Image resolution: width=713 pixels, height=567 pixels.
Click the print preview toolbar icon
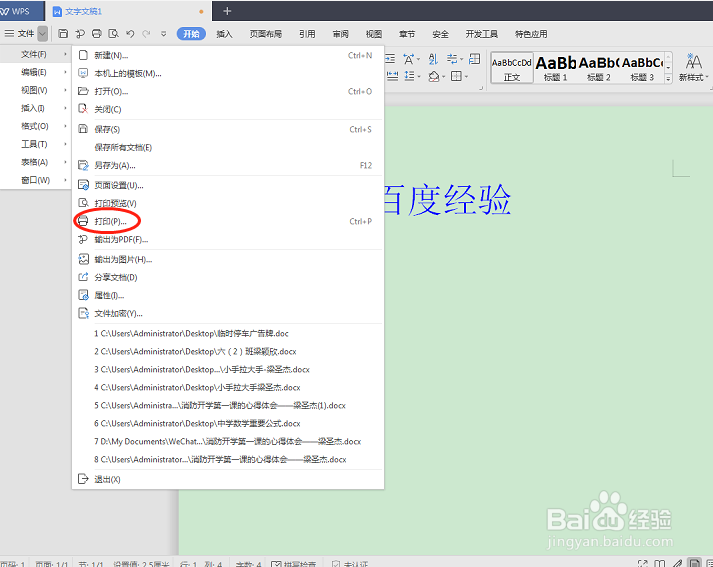click(113, 34)
